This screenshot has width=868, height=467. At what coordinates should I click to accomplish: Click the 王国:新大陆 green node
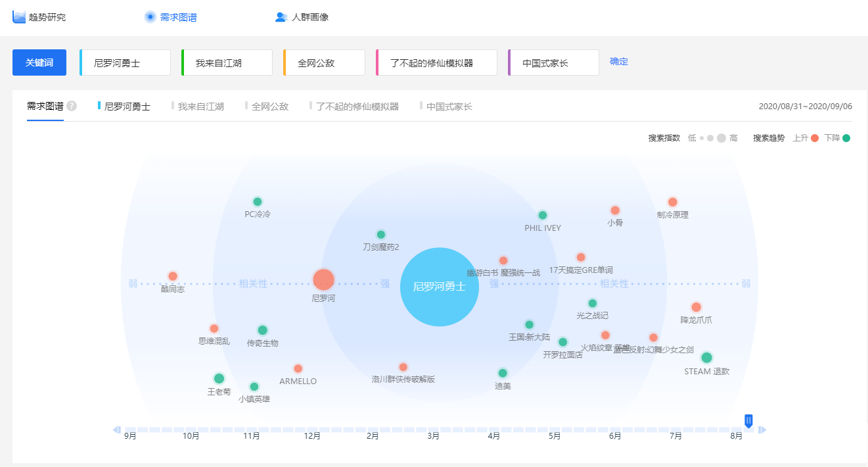click(530, 324)
